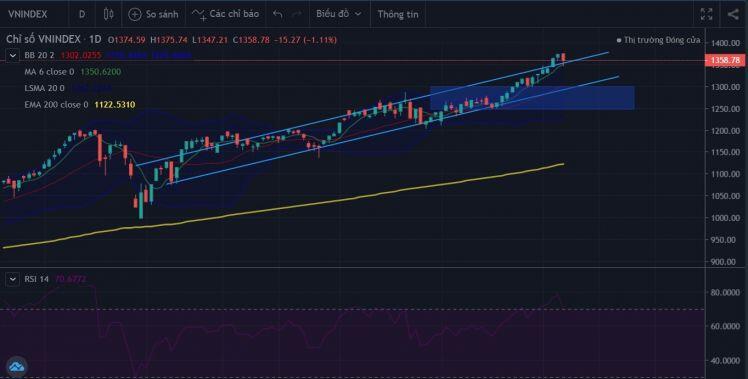748x379 pixels.
Task: Open the candlestick chart style selector
Action: click(x=108, y=14)
